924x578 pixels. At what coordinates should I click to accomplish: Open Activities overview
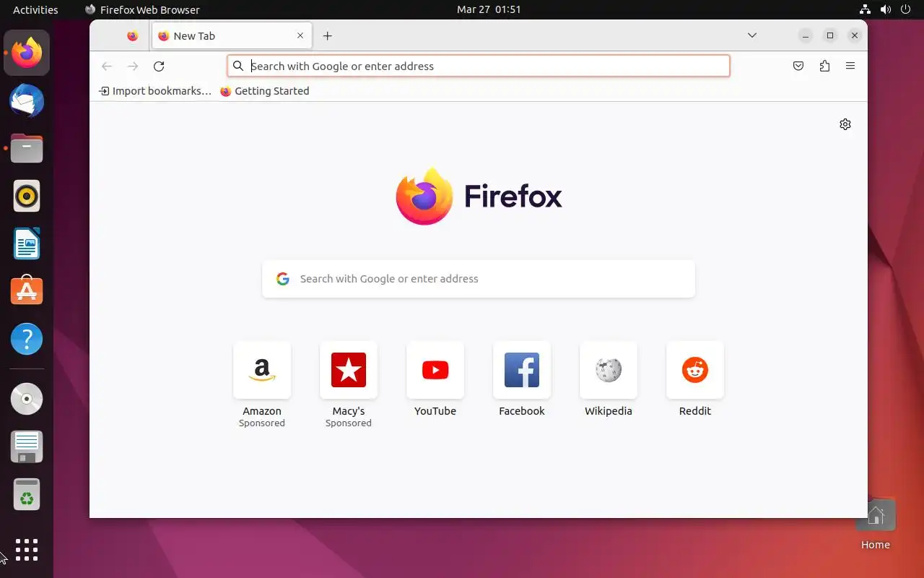[35, 9]
